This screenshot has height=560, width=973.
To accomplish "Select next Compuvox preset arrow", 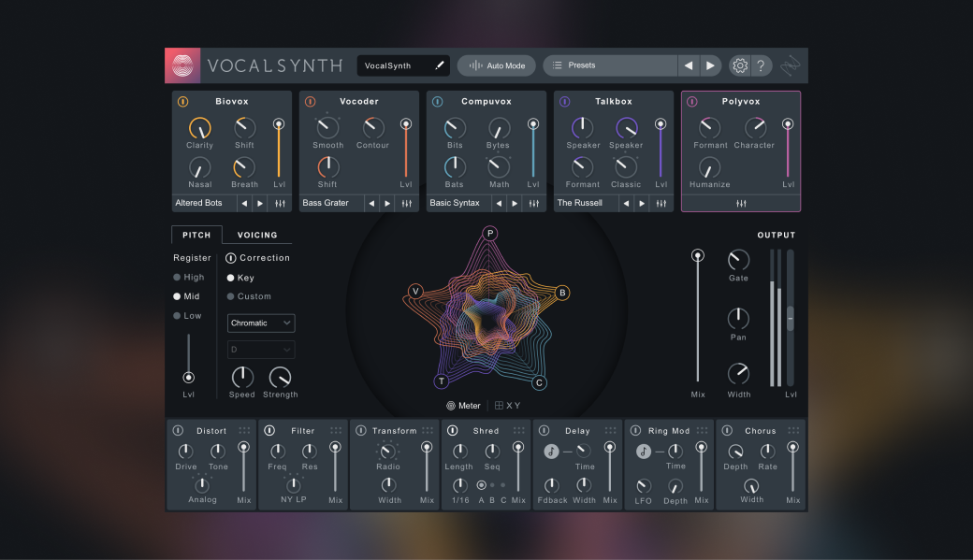I will tap(515, 203).
